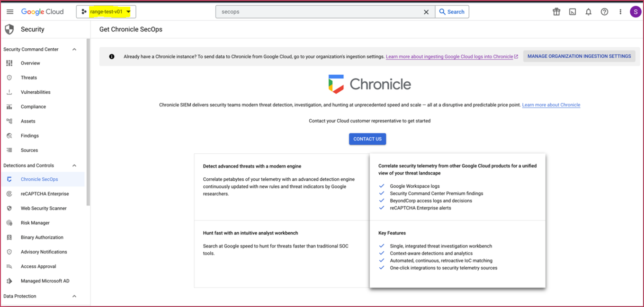Open Advisory Notifications menu item
The width and height of the screenshot is (644, 307).
[44, 252]
